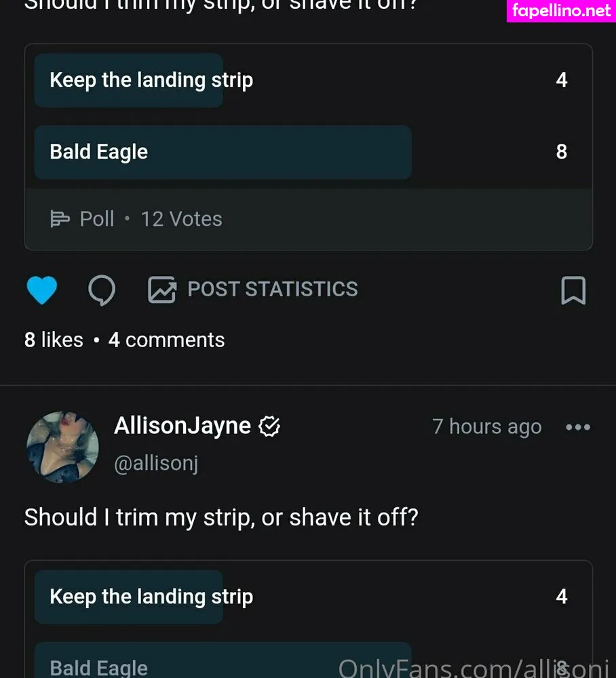Click the poll icon beside 12 Votes

pyautogui.click(x=60, y=219)
